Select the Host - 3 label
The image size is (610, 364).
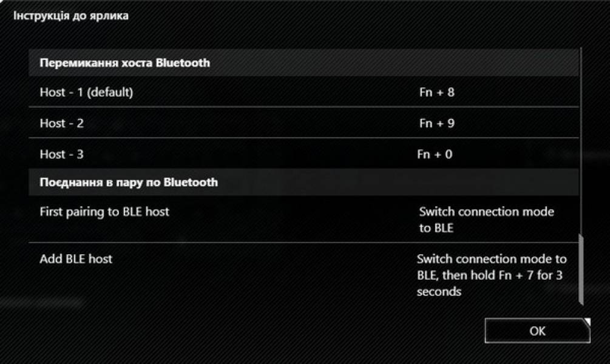point(62,154)
